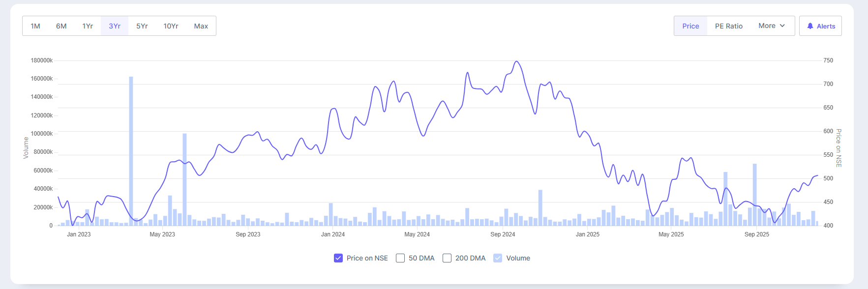Click the price line peak near 750
Screen dimensions: 868x289
[516, 62]
